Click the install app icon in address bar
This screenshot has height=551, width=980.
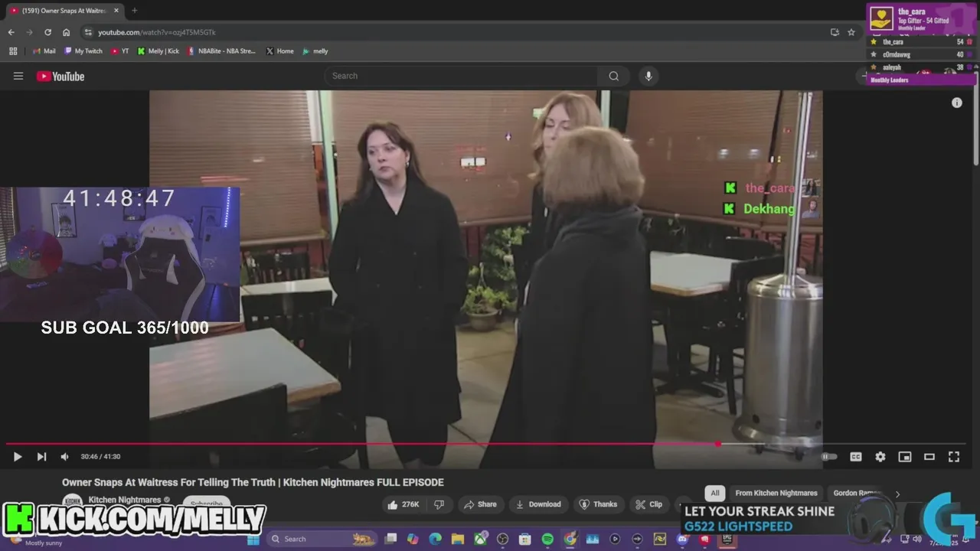coord(835,32)
